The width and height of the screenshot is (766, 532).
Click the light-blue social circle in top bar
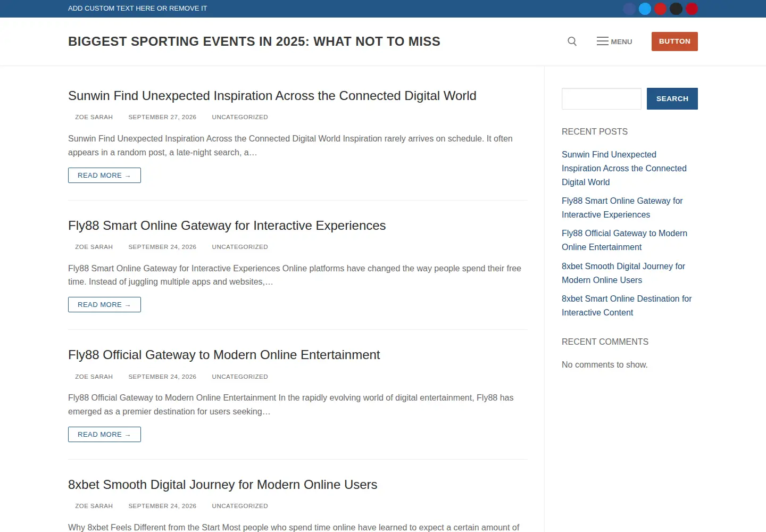point(645,9)
